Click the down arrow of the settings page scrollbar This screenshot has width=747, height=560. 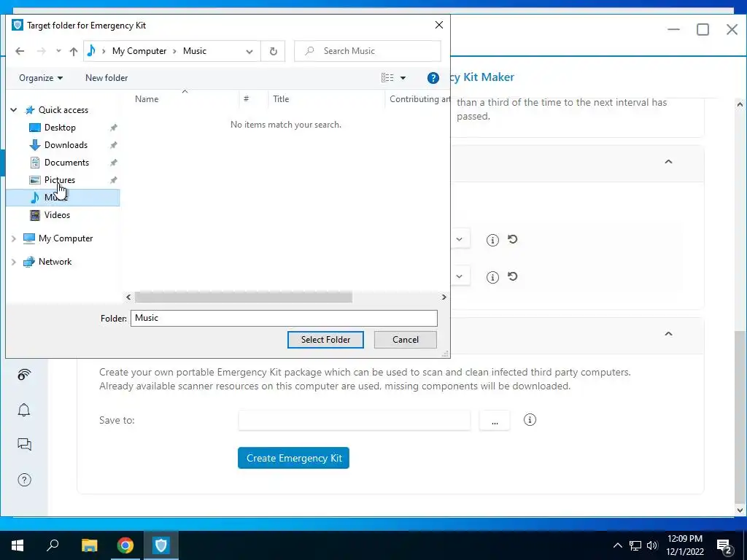740,510
